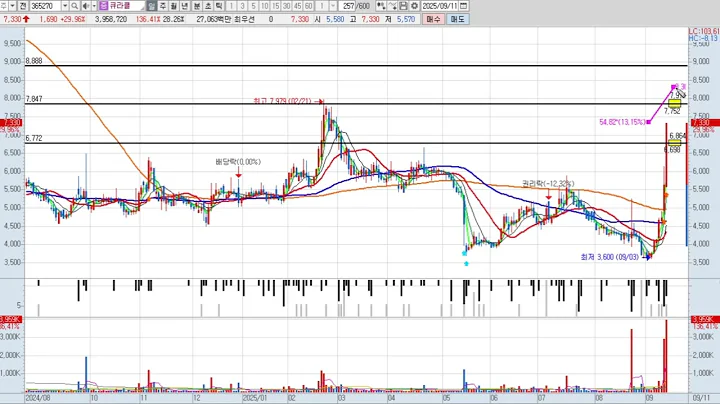The image size is (720, 404).
Task: Click the 09/11 date label bottom right
Action: 700,398
